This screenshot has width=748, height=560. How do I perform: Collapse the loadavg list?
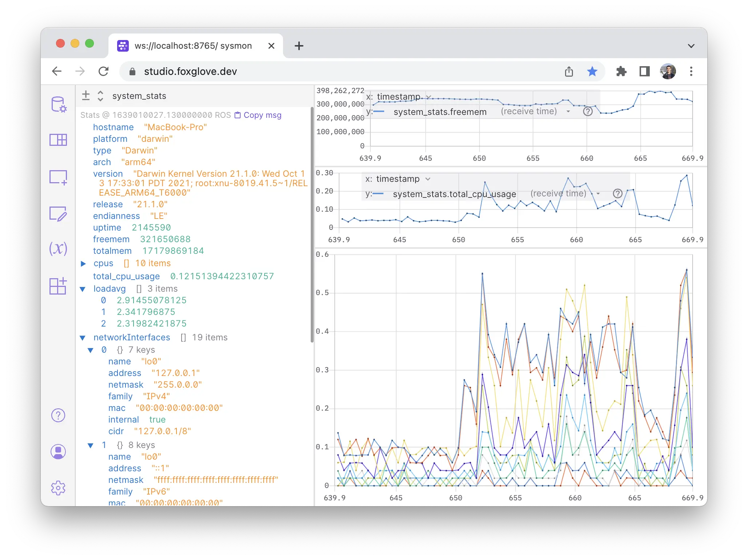tap(83, 288)
